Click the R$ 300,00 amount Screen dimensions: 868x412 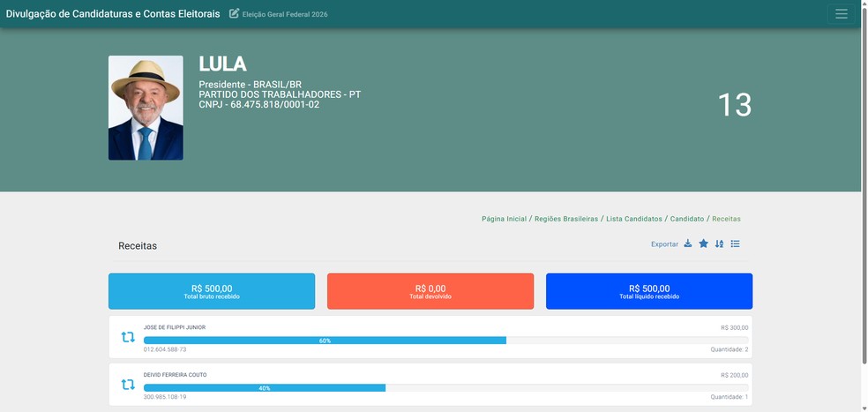tap(735, 328)
